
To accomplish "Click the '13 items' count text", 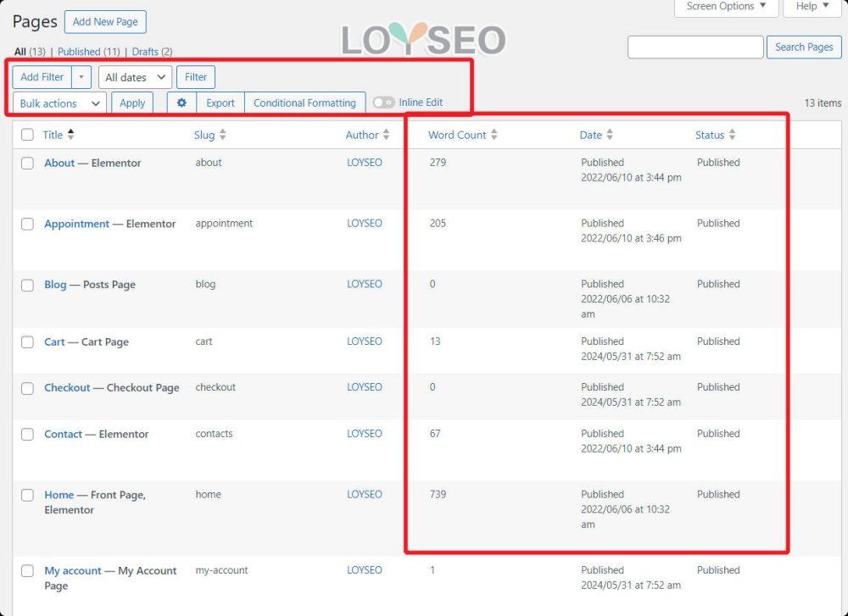I will click(x=823, y=103).
